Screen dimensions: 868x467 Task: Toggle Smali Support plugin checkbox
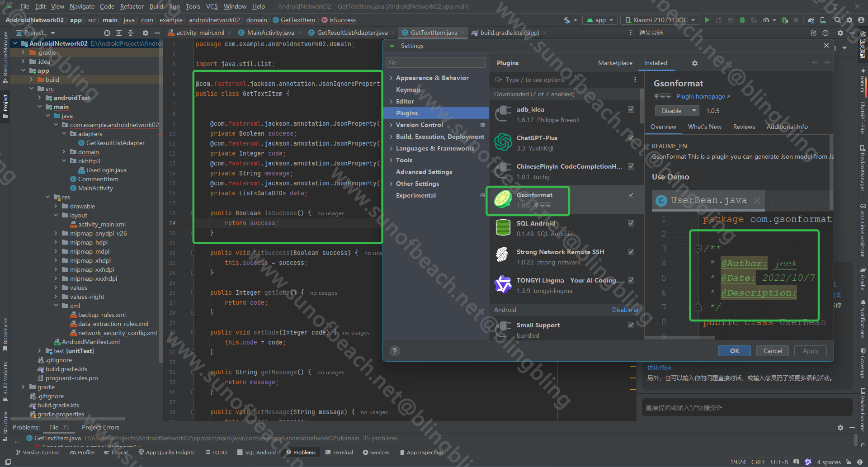(631, 325)
